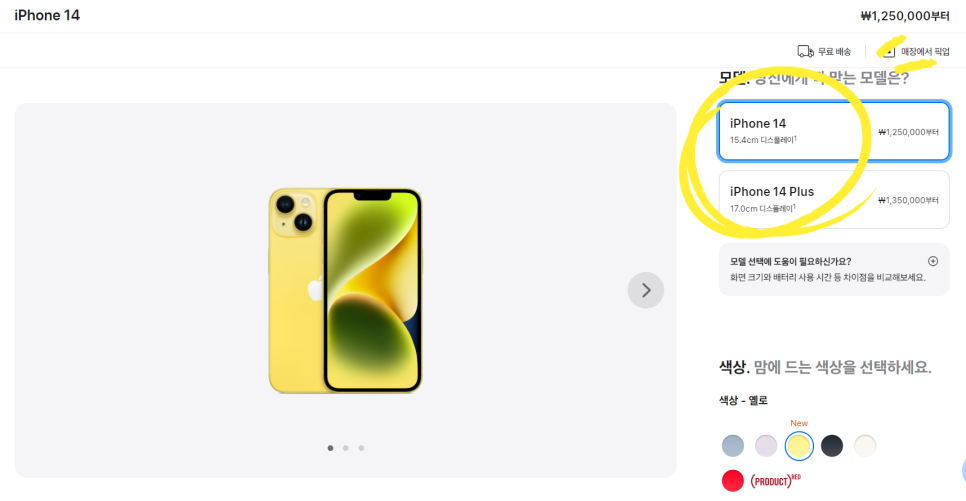Choose the purple color swatch
The width and height of the screenshot is (966, 501).
point(766,446)
